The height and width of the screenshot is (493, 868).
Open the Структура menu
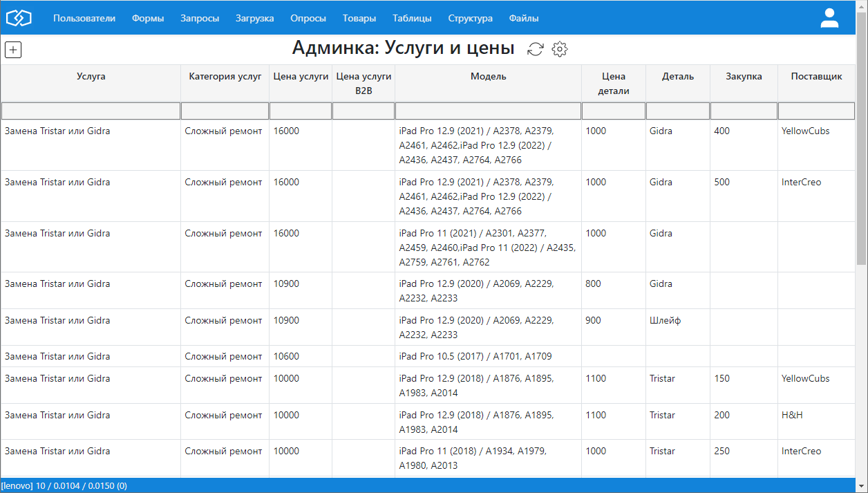click(x=470, y=19)
